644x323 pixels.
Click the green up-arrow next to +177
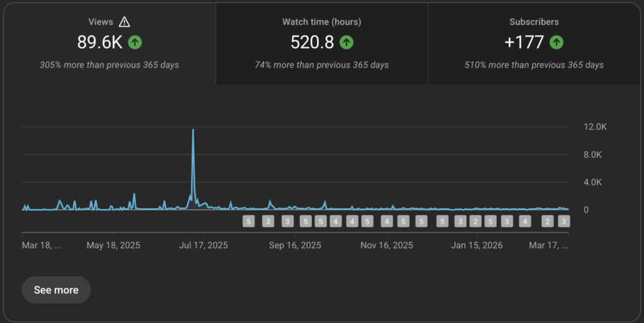(x=556, y=42)
